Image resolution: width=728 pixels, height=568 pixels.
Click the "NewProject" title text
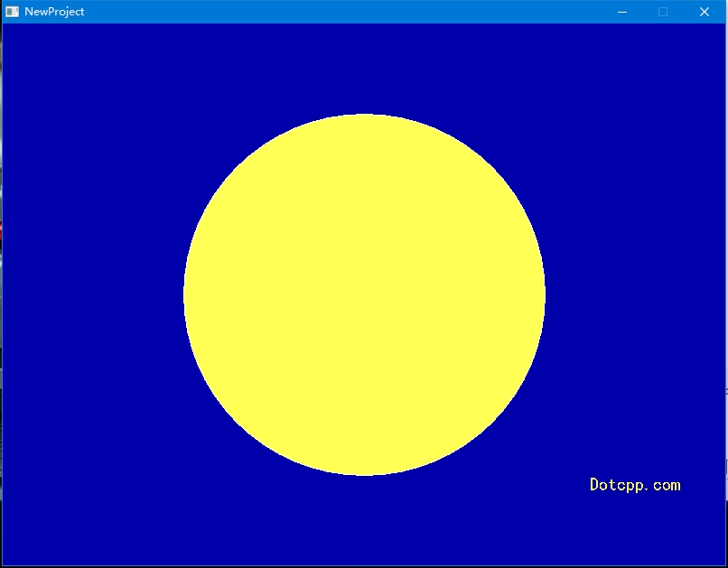[54, 12]
